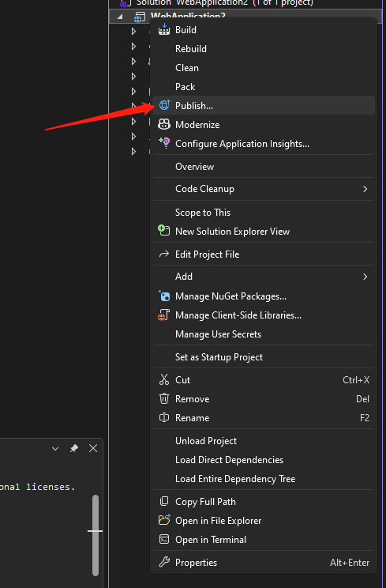Click the Rename icon
The width and height of the screenshot is (386, 588).
pyautogui.click(x=164, y=417)
